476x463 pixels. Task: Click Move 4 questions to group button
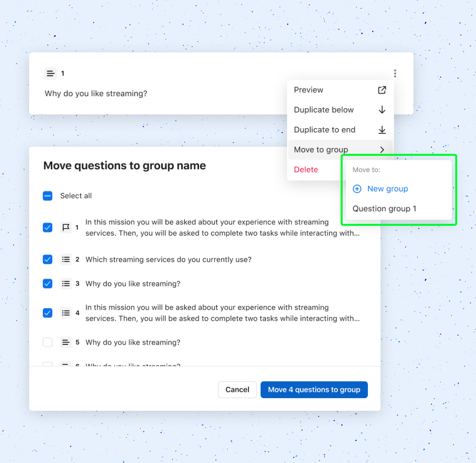(314, 390)
